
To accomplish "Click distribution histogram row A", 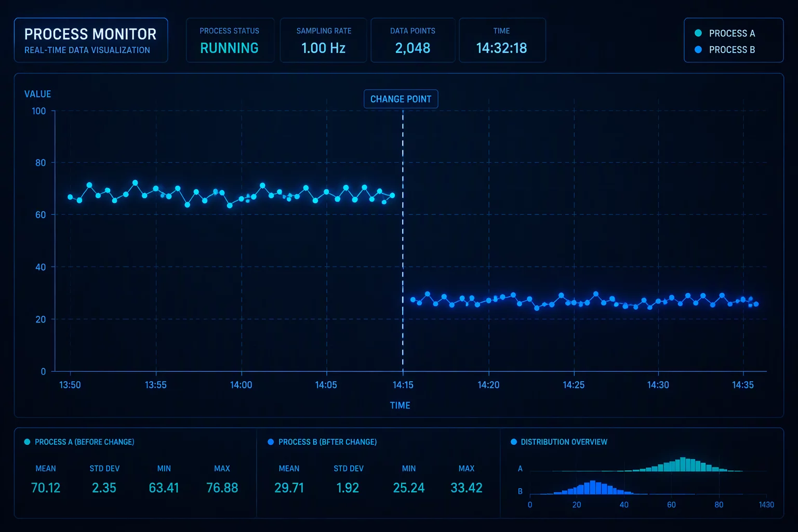I will 647,464.
